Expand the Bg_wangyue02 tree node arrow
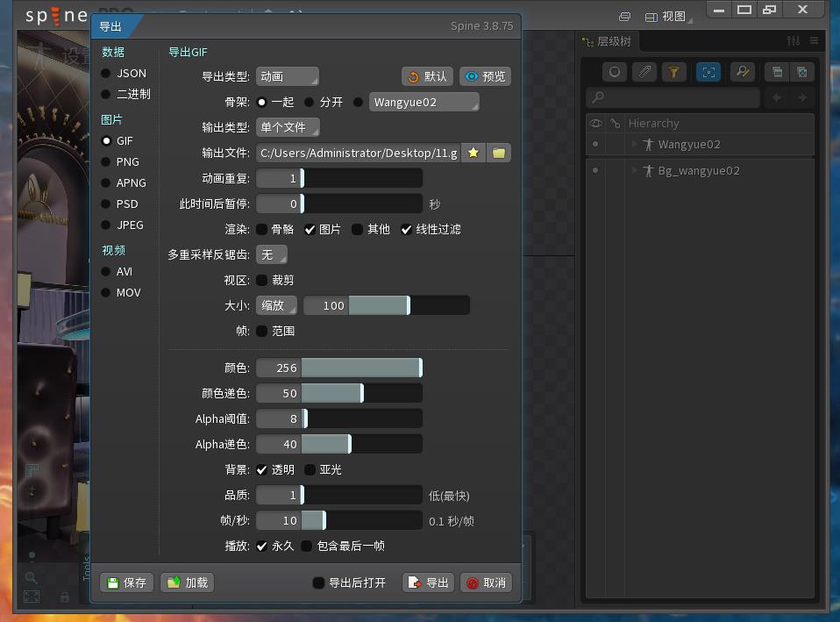Screen dimensions: 840x622 (634, 170)
